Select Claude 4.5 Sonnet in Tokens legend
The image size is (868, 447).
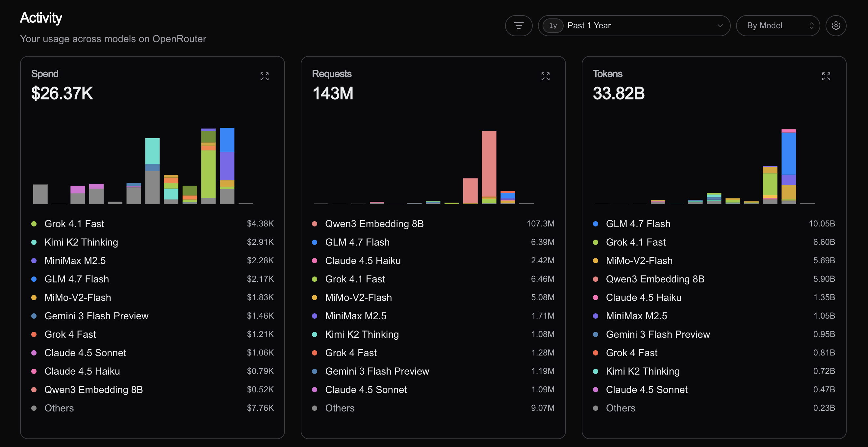[x=714, y=390]
